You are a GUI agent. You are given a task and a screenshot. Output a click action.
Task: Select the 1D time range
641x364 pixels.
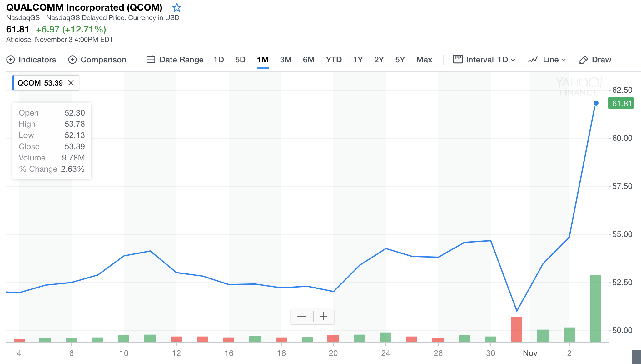tap(219, 60)
